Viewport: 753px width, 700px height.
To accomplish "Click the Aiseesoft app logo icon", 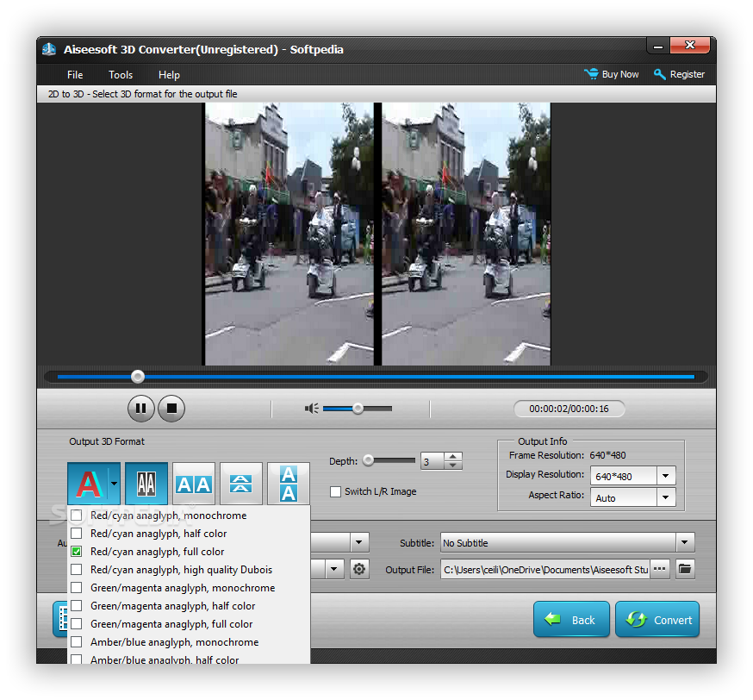I will 49,49.
